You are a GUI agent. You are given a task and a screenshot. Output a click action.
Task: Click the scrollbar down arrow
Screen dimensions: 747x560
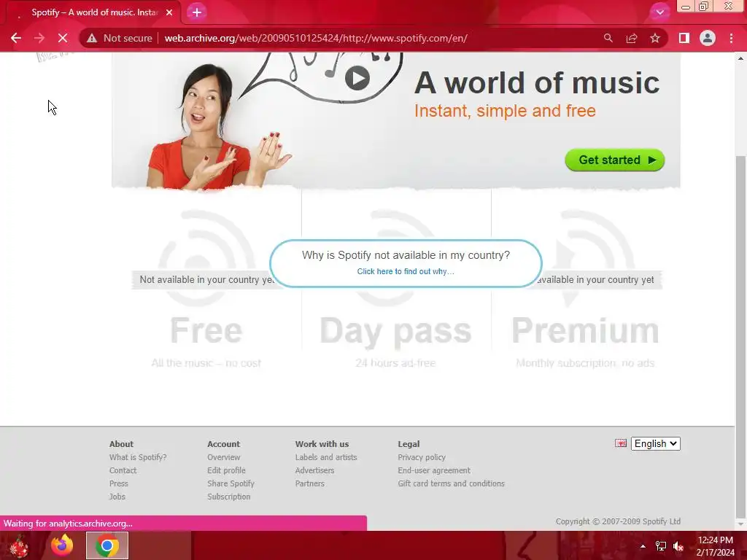(741, 524)
